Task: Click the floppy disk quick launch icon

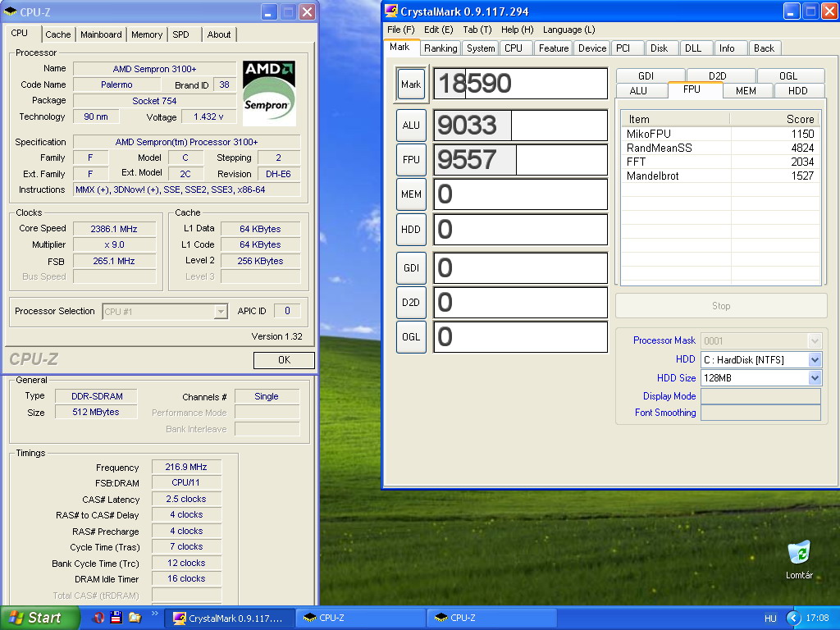Action: tap(116, 618)
